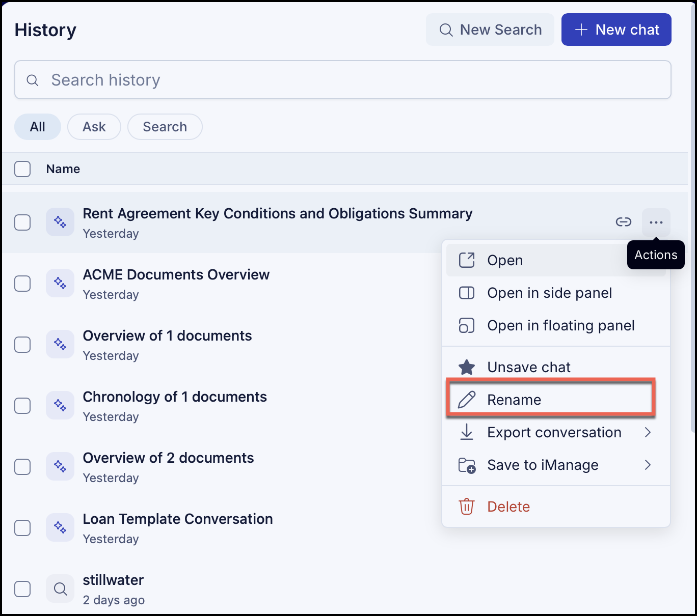Image resolution: width=697 pixels, height=616 pixels.
Task: Open Loan Template Conversation
Action: 178,519
